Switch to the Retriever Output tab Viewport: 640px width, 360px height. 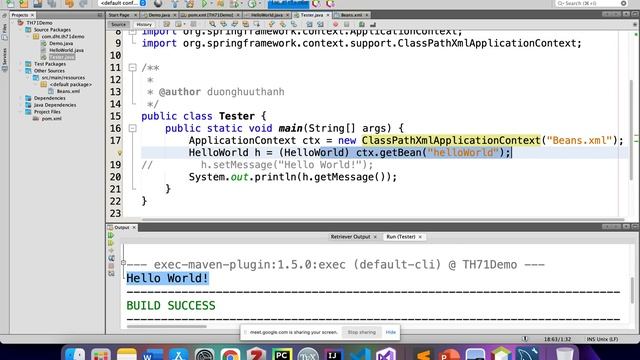click(350, 237)
